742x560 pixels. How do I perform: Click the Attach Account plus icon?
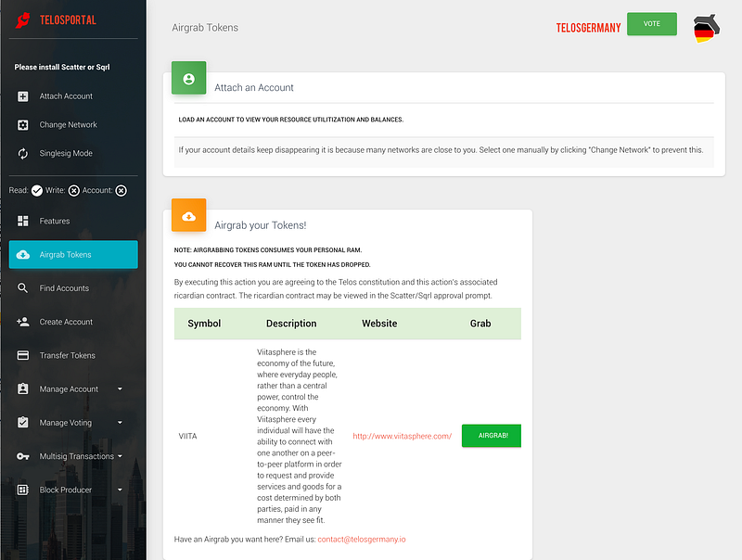pyautogui.click(x=22, y=96)
